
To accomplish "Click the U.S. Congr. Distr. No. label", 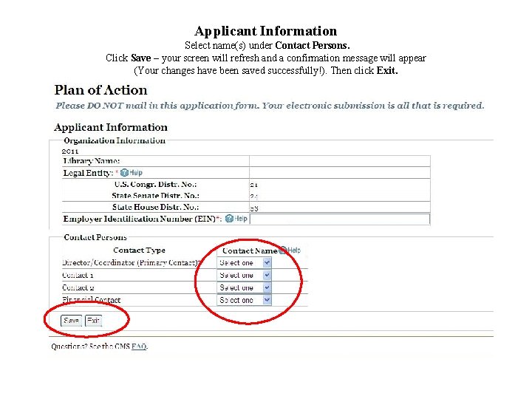I will click(x=155, y=184).
